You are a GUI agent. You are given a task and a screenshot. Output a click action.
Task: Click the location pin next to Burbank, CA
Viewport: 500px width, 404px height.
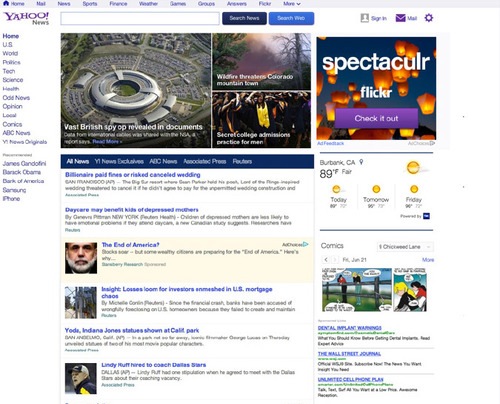coord(361,162)
